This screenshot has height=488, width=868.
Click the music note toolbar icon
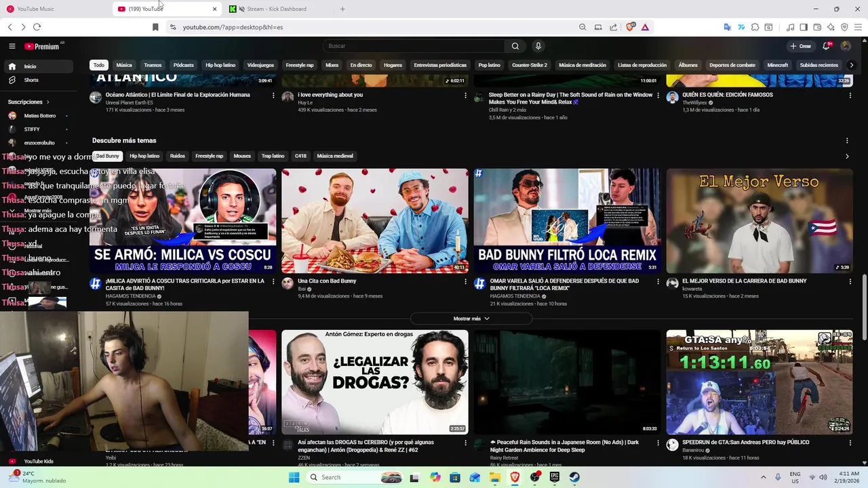(x=791, y=27)
